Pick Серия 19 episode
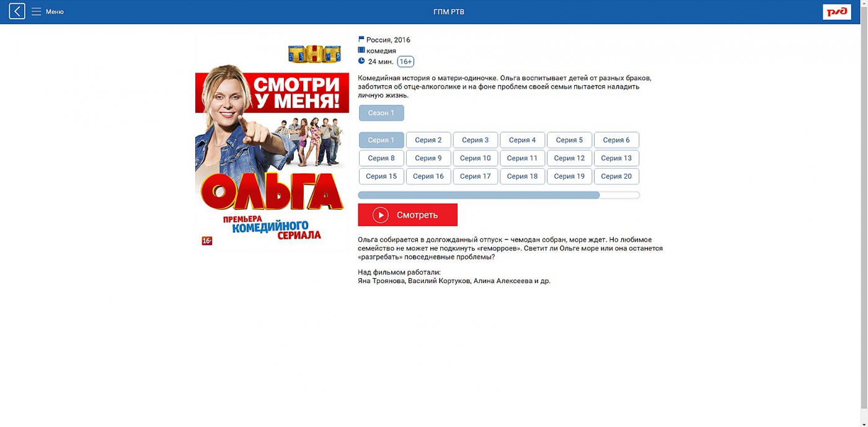 coord(570,176)
